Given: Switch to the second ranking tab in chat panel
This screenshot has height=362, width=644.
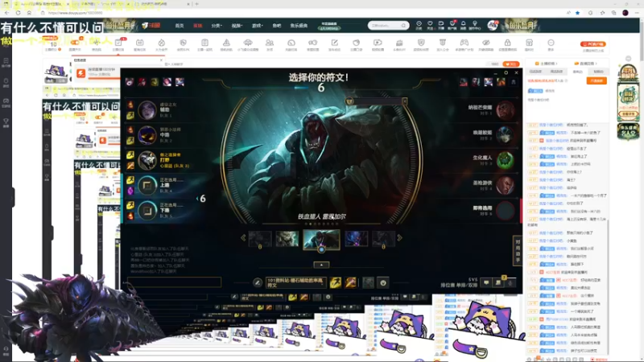Looking at the screenshot, I should [556, 72].
